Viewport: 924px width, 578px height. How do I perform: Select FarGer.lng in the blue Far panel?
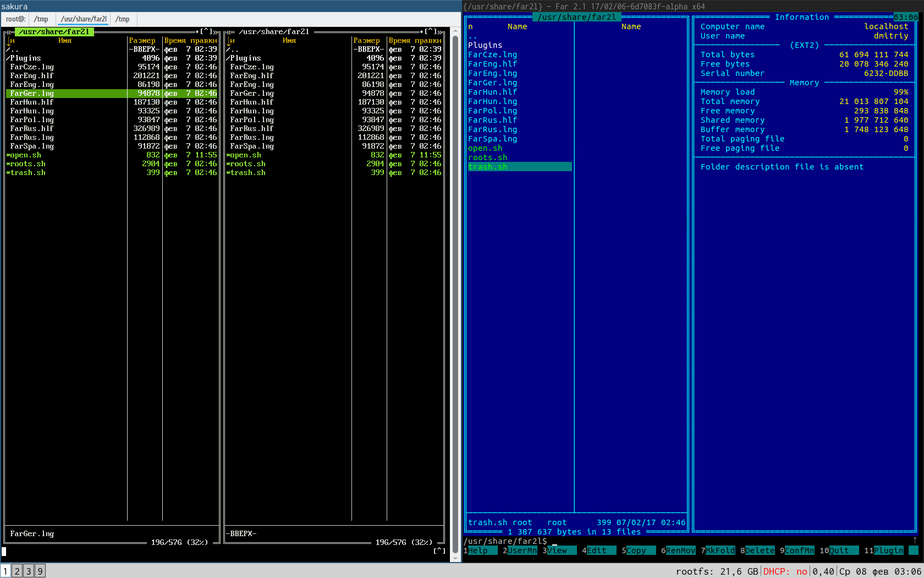coord(493,83)
